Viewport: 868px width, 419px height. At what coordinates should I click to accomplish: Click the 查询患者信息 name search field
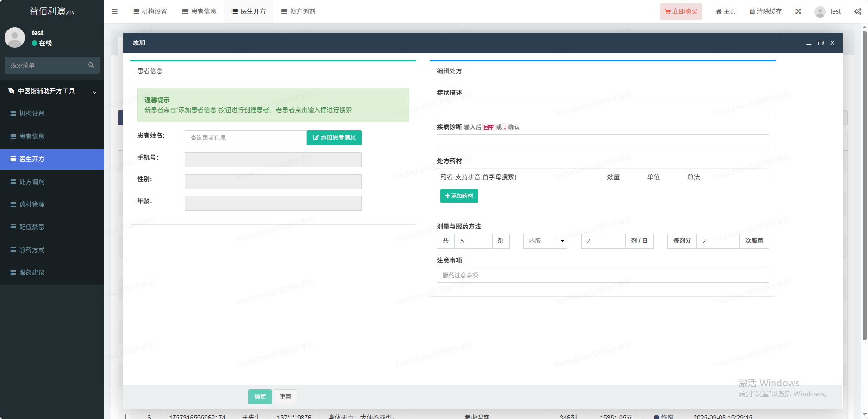pyautogui.click(x=245, y=138)
